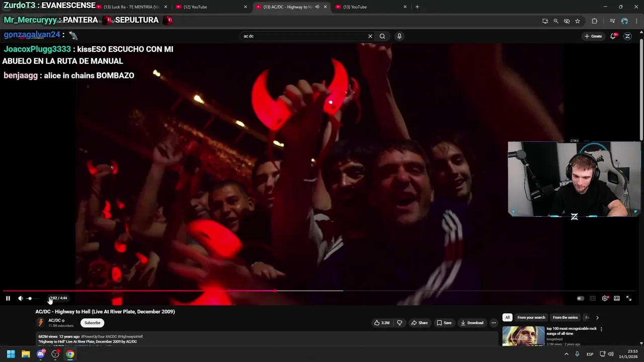644x362 pixels.
Task: Switch to theater mode view
Action: point(617,298)
